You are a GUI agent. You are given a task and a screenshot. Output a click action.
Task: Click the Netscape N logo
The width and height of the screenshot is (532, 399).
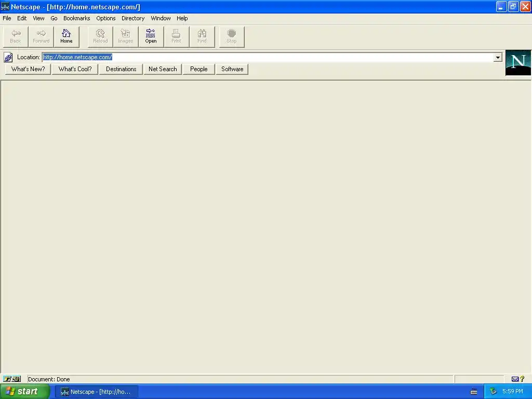(518, 63)
